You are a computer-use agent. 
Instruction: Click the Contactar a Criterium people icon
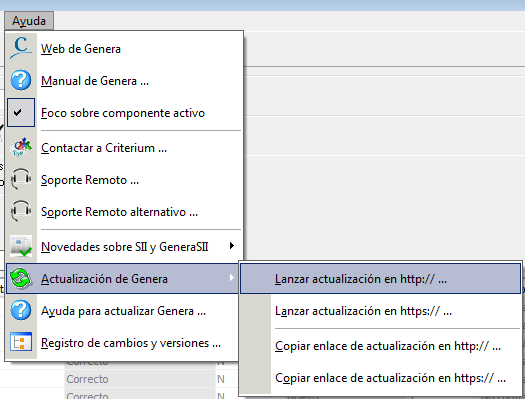tap(21, 147)
